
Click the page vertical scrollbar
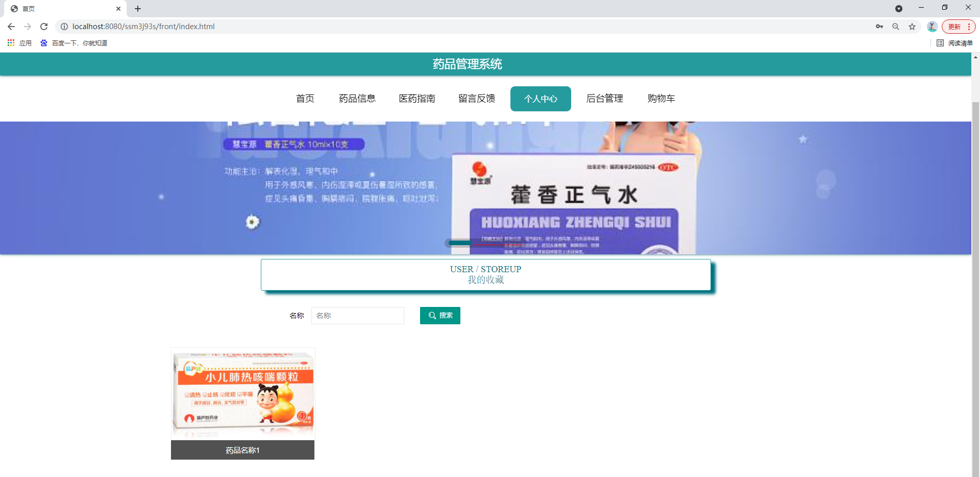coord(975,289)
